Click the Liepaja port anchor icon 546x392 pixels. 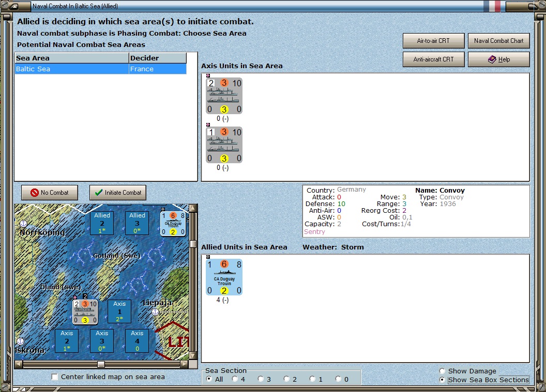pos(156,312)
